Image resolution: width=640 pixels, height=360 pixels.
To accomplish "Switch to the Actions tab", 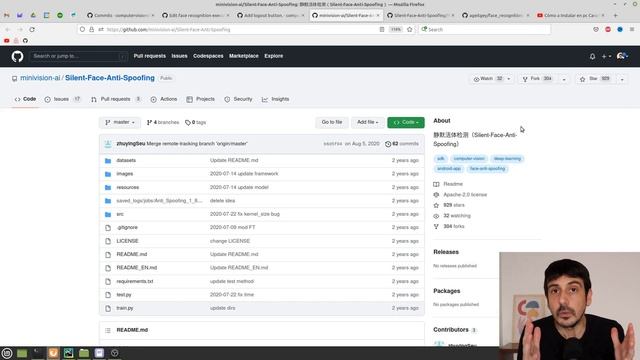I will coord(164,99).
